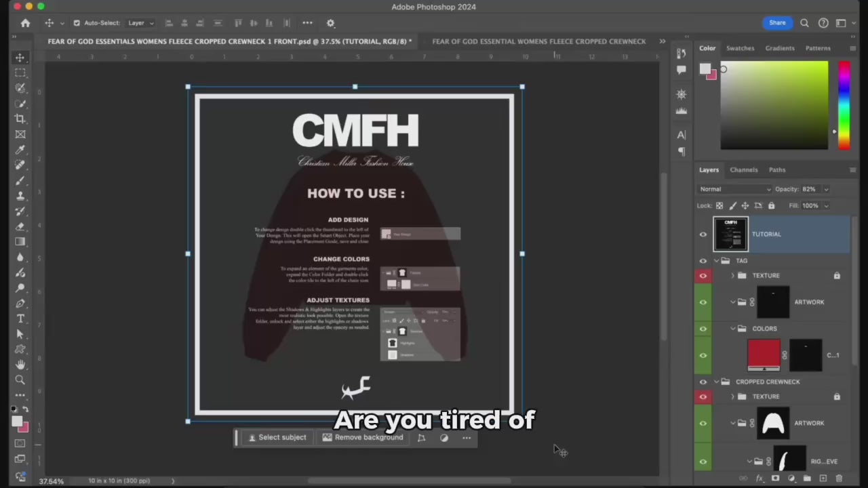Toggle lock all padlock icon
Image resolution: width=868 pixels, height=488 pixels.
(x=771, y=205)
